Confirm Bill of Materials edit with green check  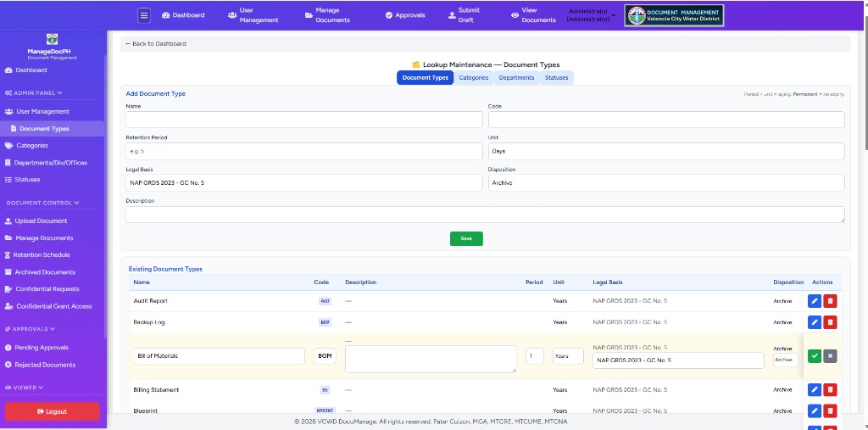point(815,356)
